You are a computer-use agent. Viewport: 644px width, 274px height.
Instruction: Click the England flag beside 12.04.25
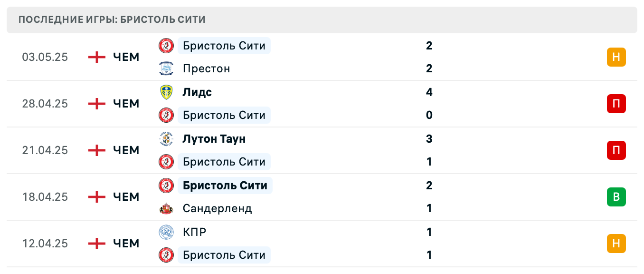[96, 244]
